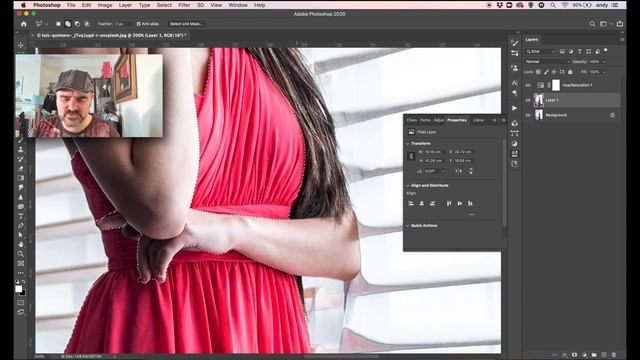Open the Opacity slider dropdown arrow
Screen dimensions: 640x360
604,62
